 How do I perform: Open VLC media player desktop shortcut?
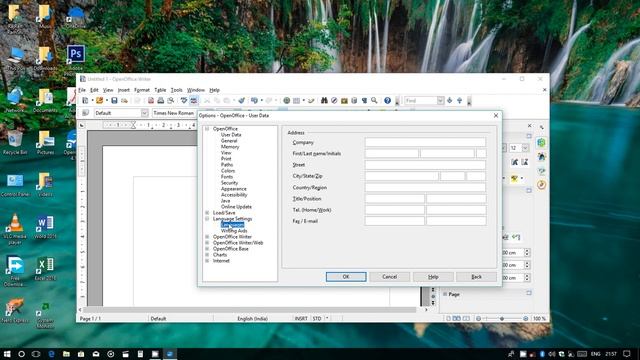point(15,229)
